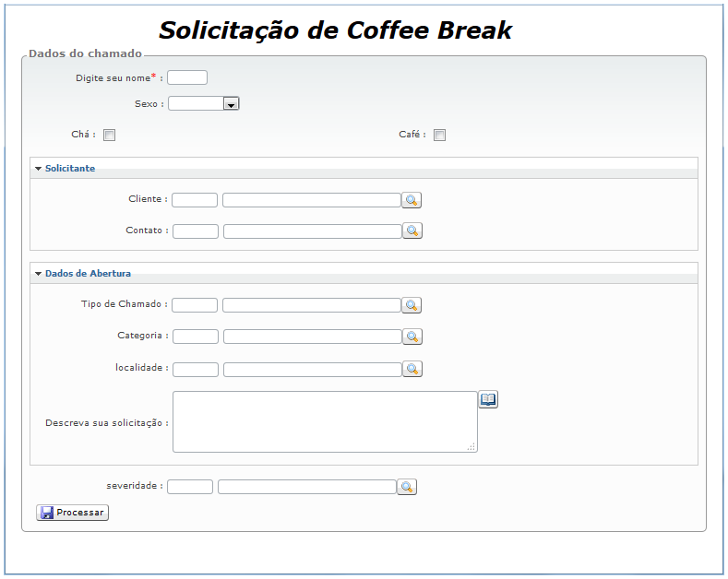Click the book icon beside description box
Screen dimensions: 728x579
(488, 399)
